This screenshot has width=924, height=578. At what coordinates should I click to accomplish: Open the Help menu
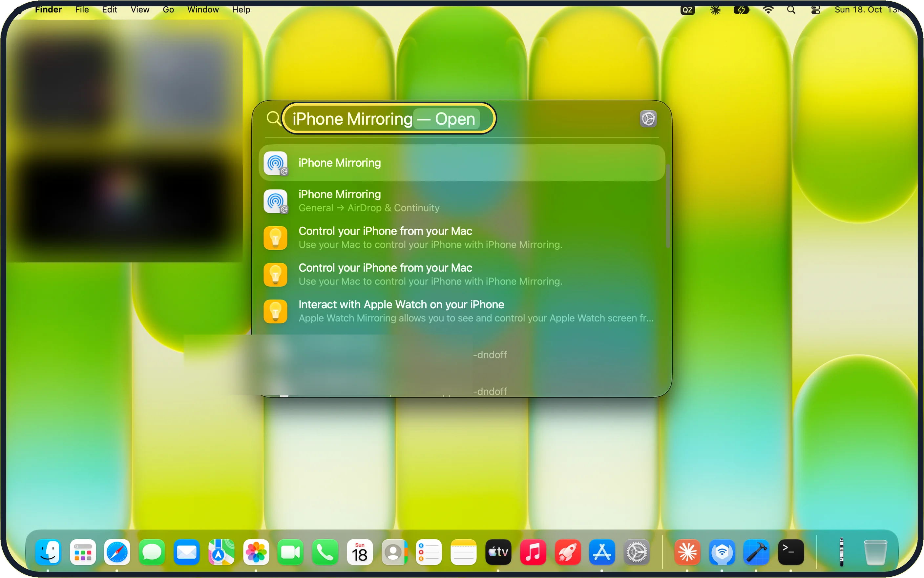coord(241,10)
